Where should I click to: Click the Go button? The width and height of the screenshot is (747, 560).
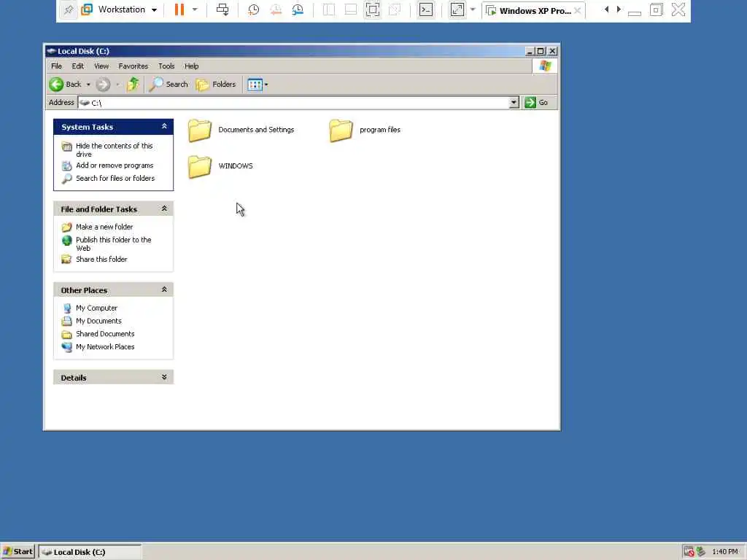tap(537, 102)
